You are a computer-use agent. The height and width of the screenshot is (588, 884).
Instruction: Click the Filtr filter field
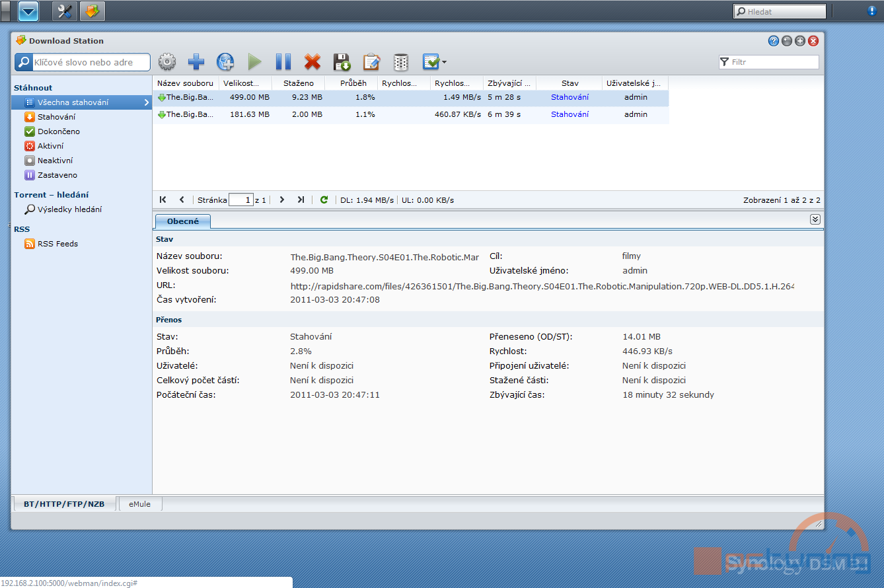[x=768, y=61]
